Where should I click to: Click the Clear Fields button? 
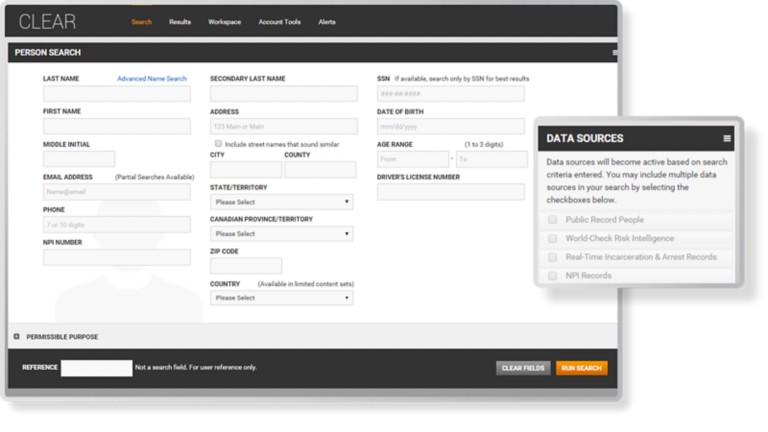tap(523, 368)
